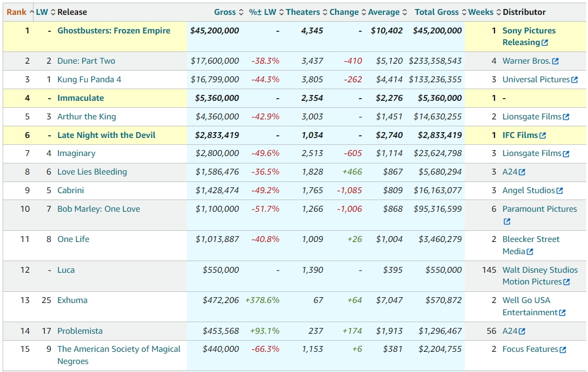Visit Angel Studios distributor link
The height and width of the screenshot is (372, 588).
click(x=529, y=191)
